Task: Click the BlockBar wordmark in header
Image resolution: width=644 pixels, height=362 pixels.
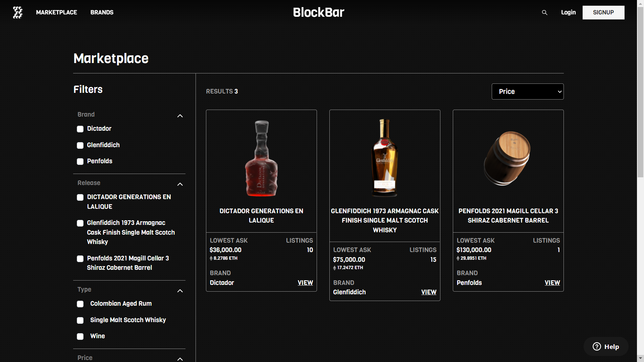Action: click(318, 12)
